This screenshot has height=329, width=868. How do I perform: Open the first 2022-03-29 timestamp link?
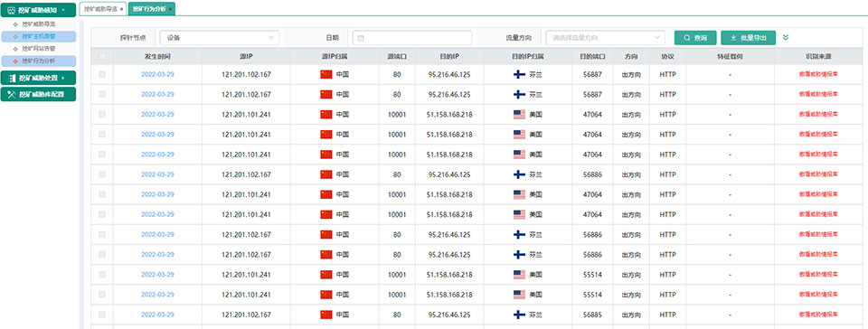157,74
